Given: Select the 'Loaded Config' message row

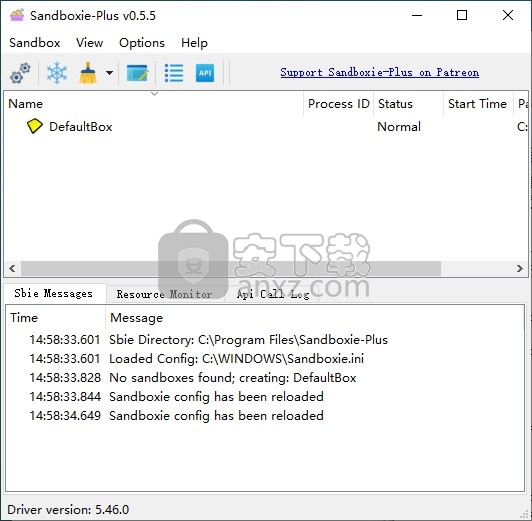Looking at the screenshot, I should point(265,359).
